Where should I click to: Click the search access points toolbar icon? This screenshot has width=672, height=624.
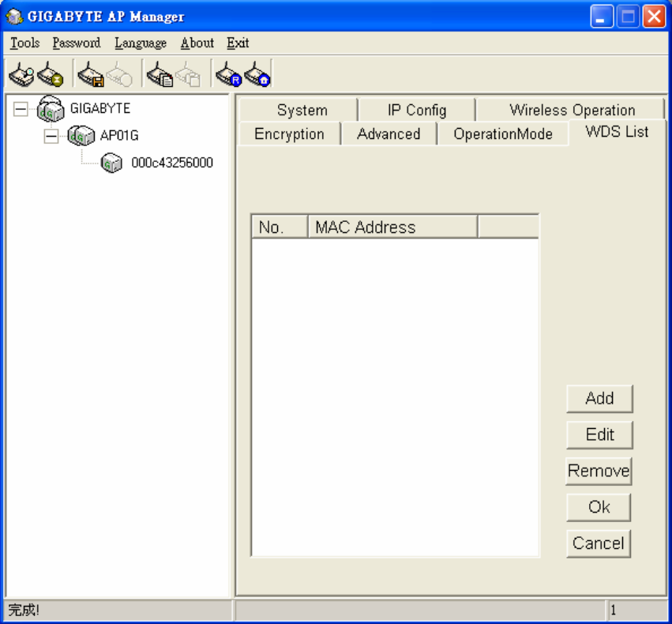21,74
